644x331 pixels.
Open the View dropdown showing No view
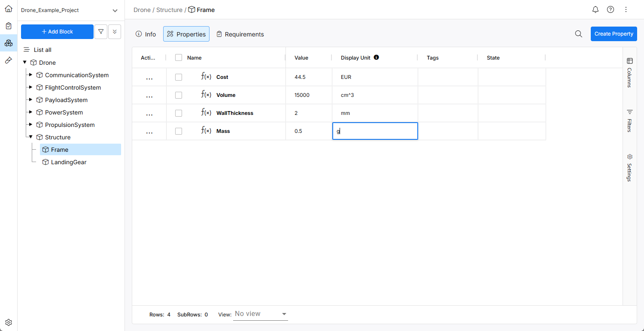[261, 314]
